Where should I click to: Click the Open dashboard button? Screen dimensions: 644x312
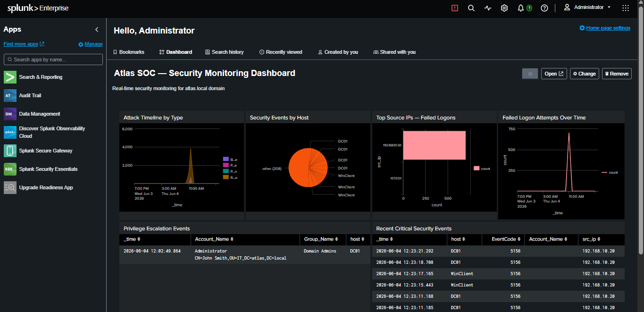(554, 74)
